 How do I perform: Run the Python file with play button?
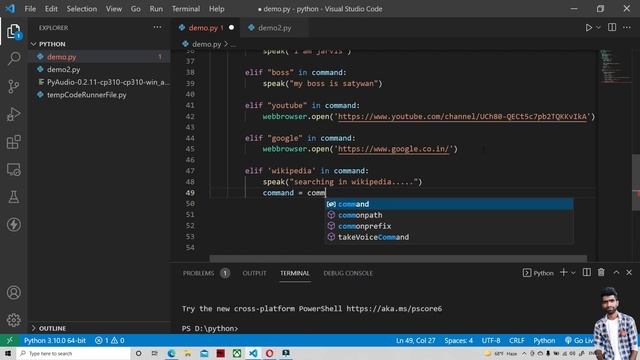pos(589,28)
